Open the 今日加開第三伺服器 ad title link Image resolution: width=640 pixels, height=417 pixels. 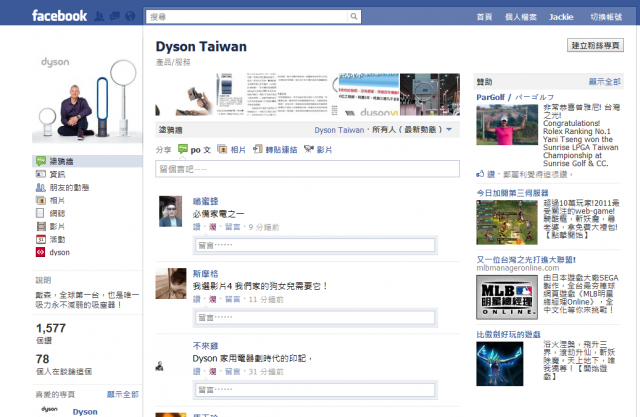click(x=512, y=193)
